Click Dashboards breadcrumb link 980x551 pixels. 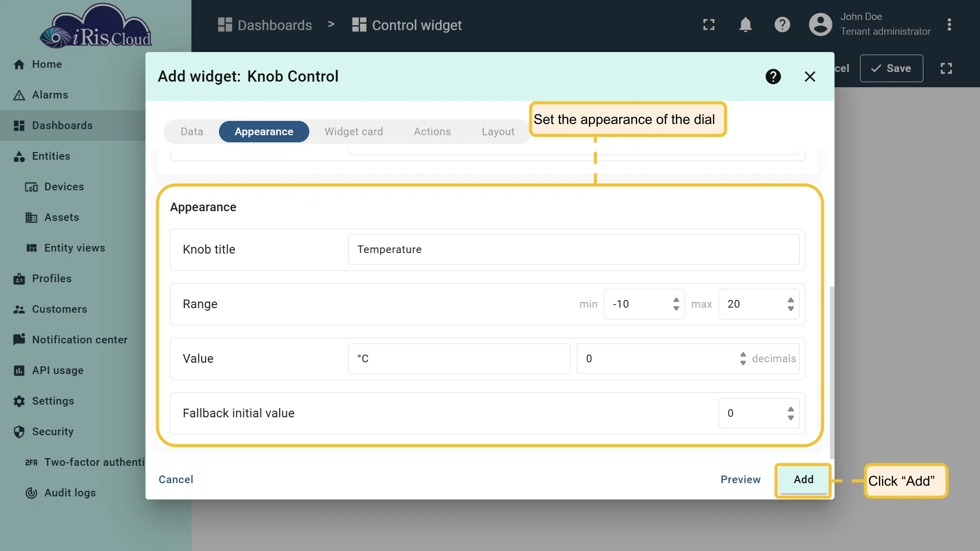(264, 25)
